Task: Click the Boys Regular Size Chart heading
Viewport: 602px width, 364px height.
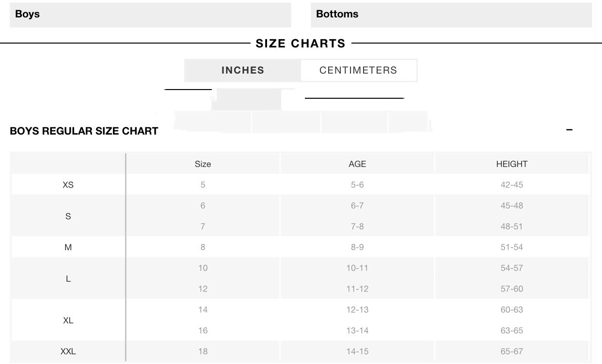Action: point(84,131)
